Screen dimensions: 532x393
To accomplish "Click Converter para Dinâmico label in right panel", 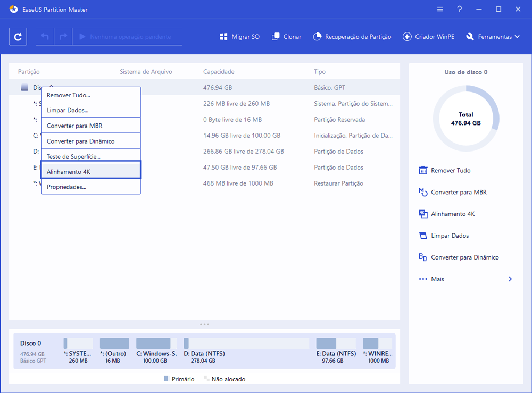I will click(465, 257).
